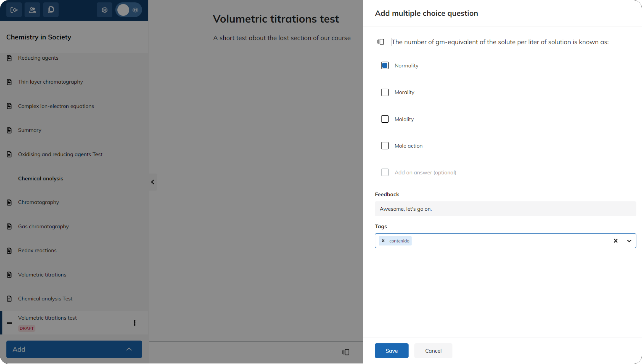Expand the Tags dropdown arrow

pos(629,241)
